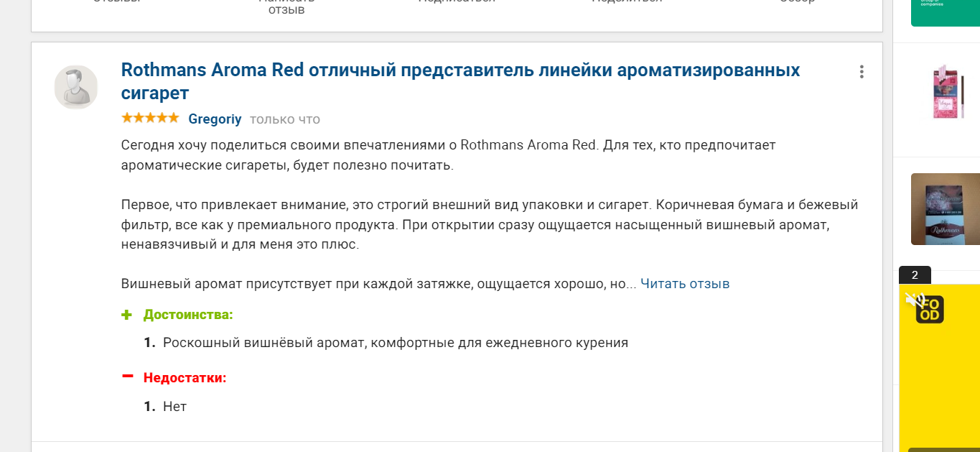Screen dimensions: 980x452
Task: Click the advantage text about вишнёвый аромат
Action: coord(396,343)
